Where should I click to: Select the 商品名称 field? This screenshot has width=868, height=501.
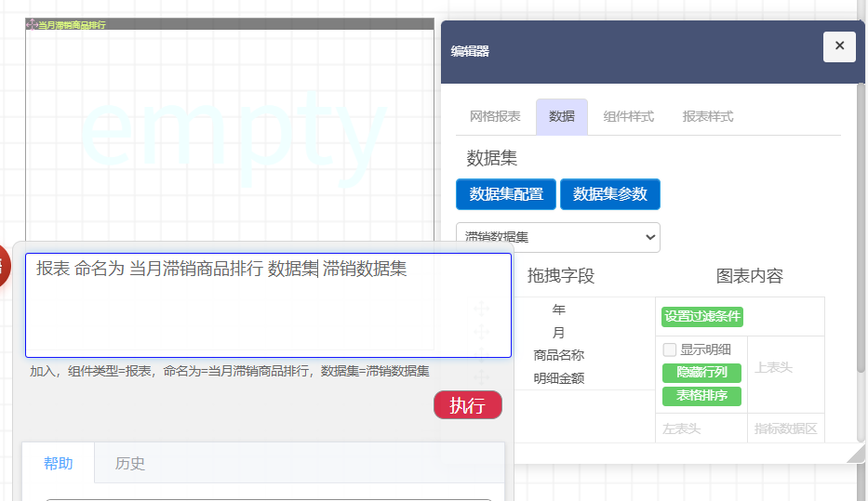coord(558,356)
